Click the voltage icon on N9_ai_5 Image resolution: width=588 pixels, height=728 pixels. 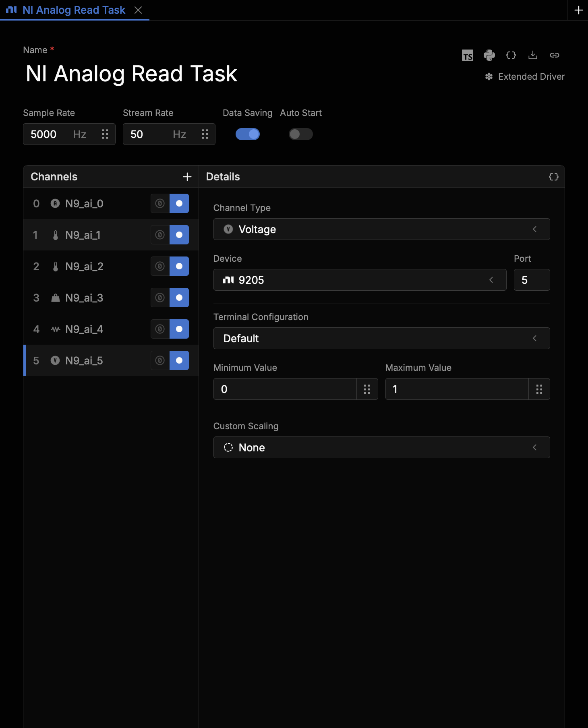[x=55, y=360]
